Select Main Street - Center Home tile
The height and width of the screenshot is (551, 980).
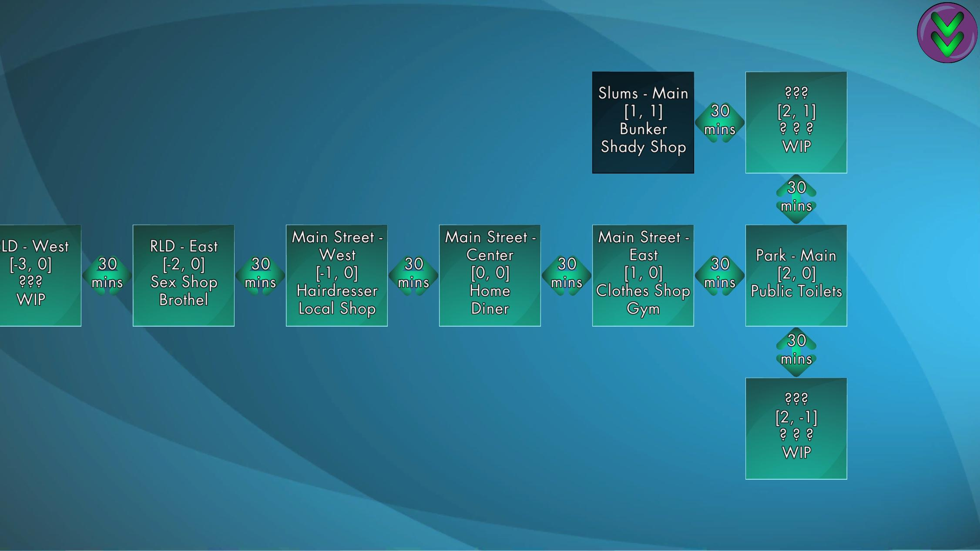pos(490,275)
